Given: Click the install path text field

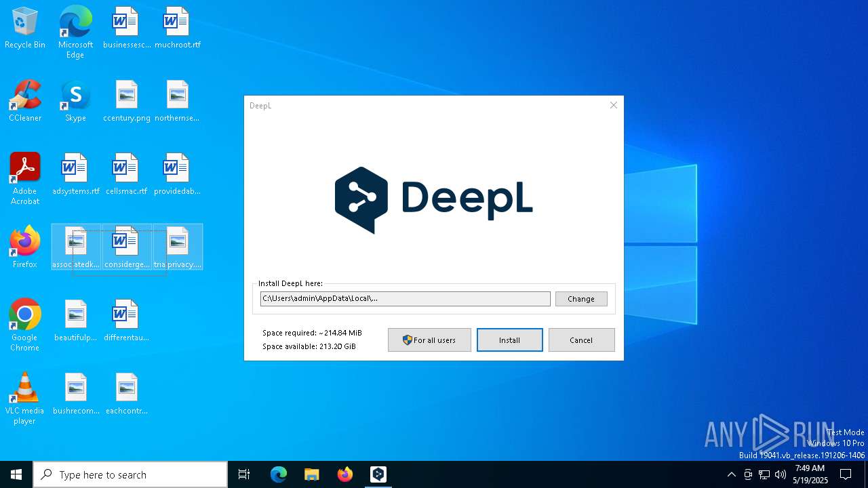Looking at the screenshot, I should [405, 299].
